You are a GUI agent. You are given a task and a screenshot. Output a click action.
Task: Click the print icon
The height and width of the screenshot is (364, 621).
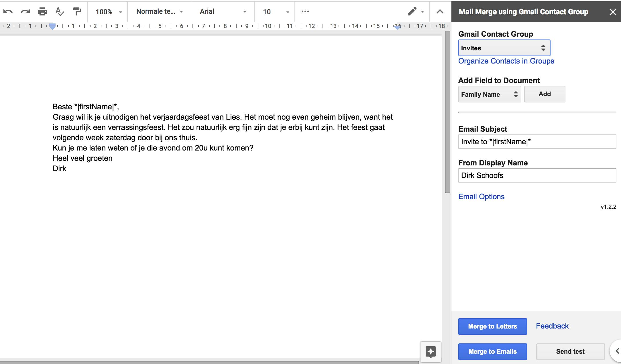[x=42, y=11]
